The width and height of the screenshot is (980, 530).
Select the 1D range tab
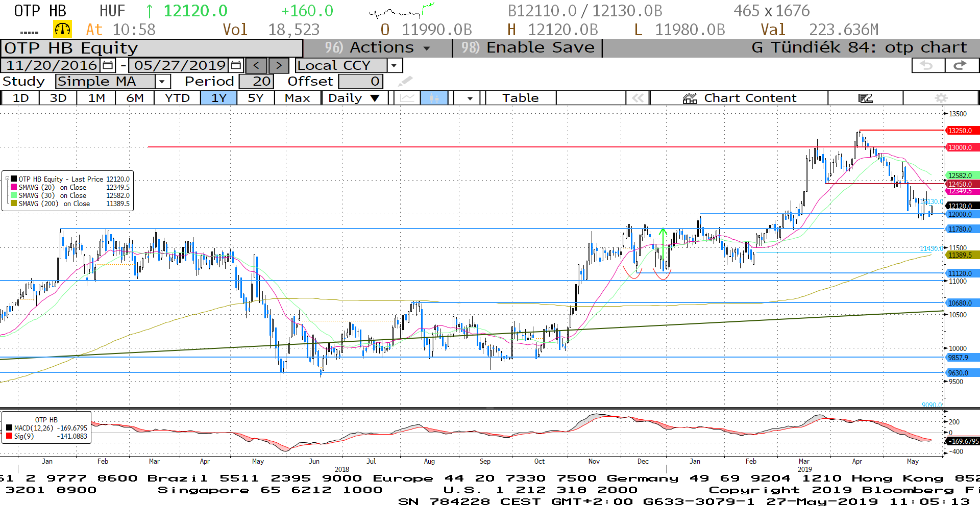(20, 98)
